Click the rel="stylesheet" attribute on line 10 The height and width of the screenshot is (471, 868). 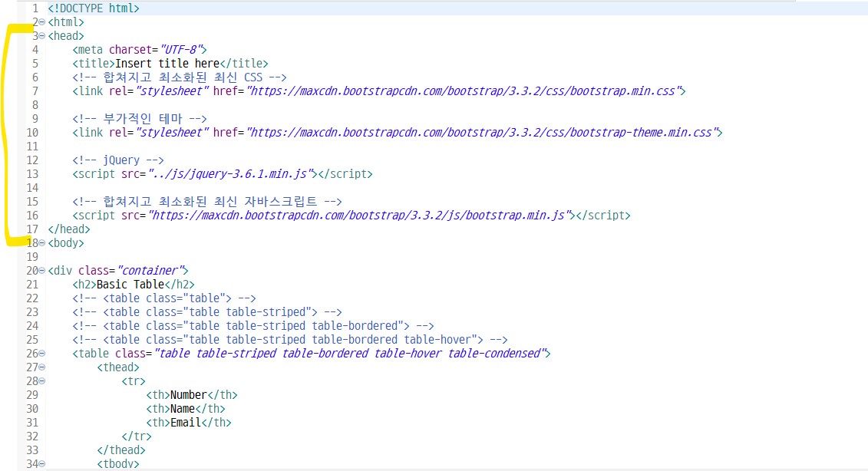pos(159,133)
